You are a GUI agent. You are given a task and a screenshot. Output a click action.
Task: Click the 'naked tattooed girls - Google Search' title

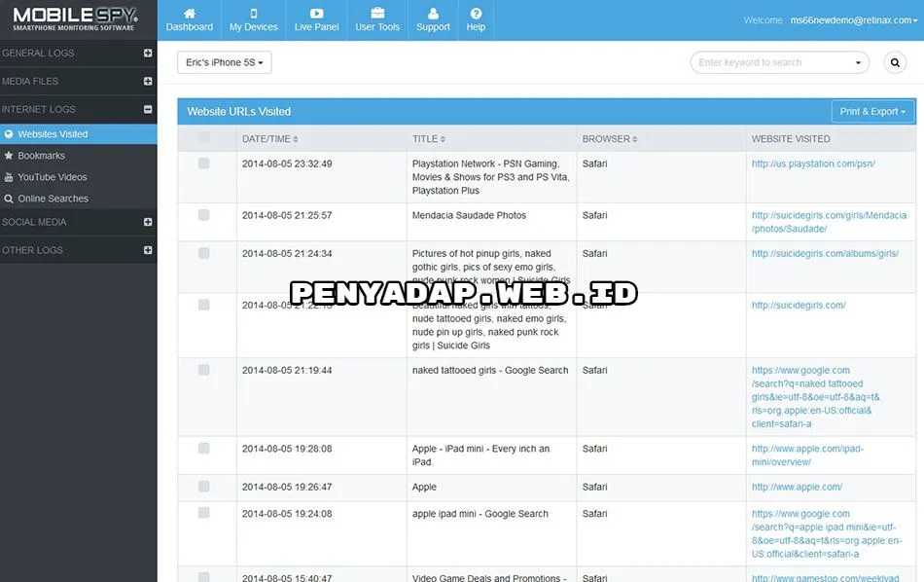(x=490, y=370)
